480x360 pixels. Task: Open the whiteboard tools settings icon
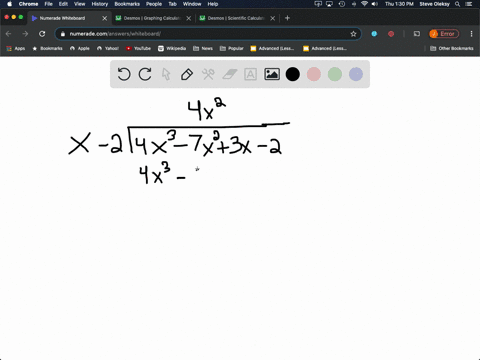[x=208, y=74]
